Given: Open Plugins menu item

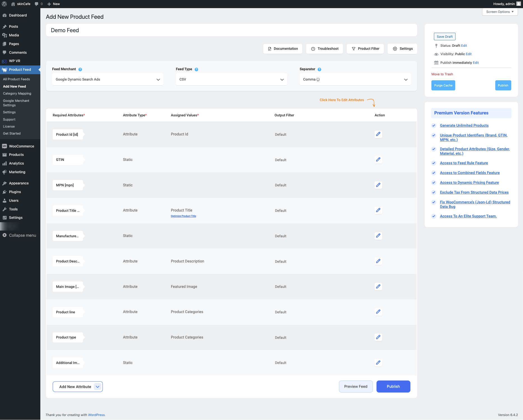Looking at the screenshot, I should click(x=20, y=192).
